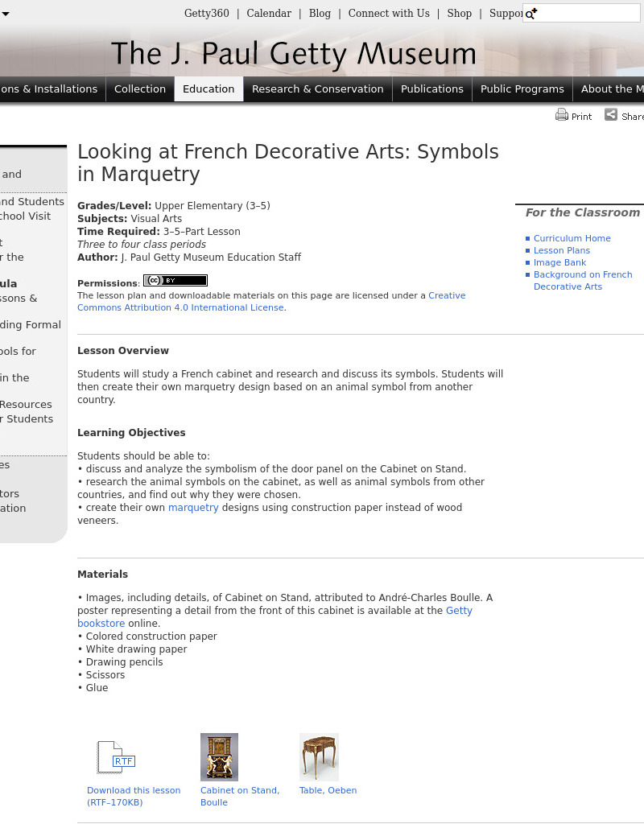Click 'Lesson Overview' heading text
The width and height of the screenshot is (644, 824).
[x=123, y=351]
